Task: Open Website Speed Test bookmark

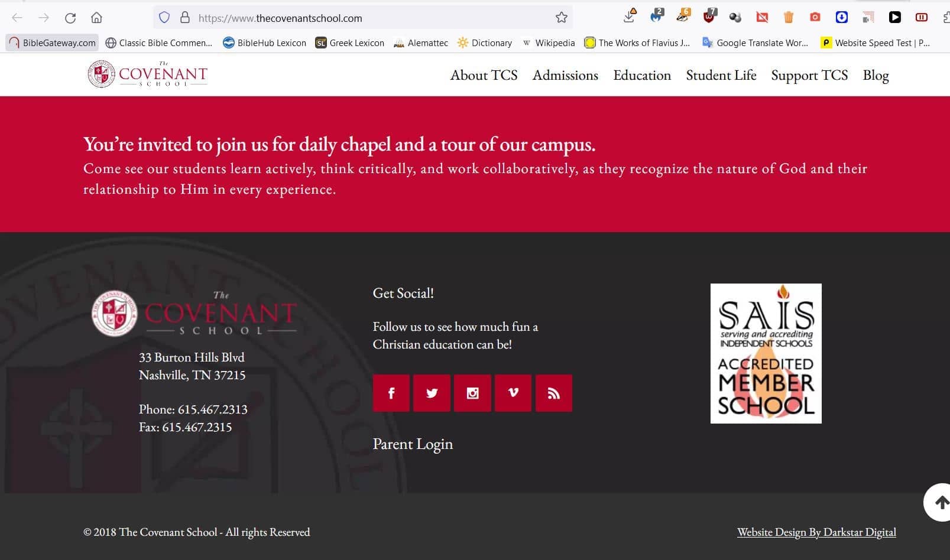Action: click(876, 43)
